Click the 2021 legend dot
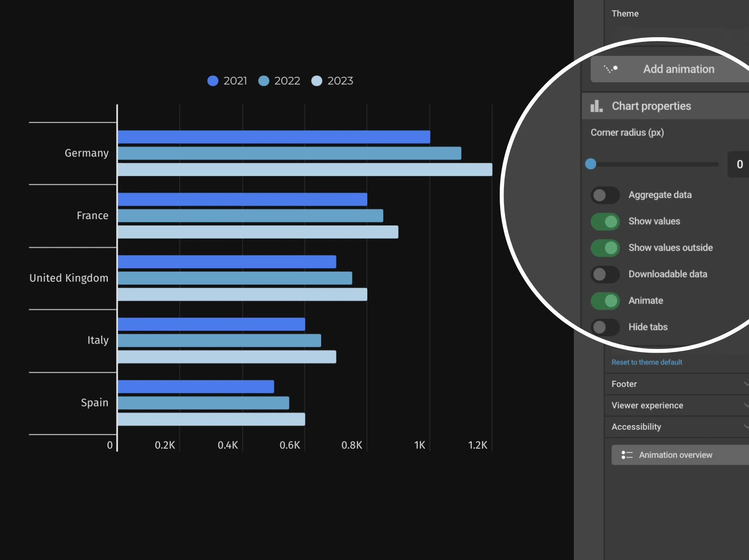The height and width of the screenshot is (560, 749). (x=213, y=81)
